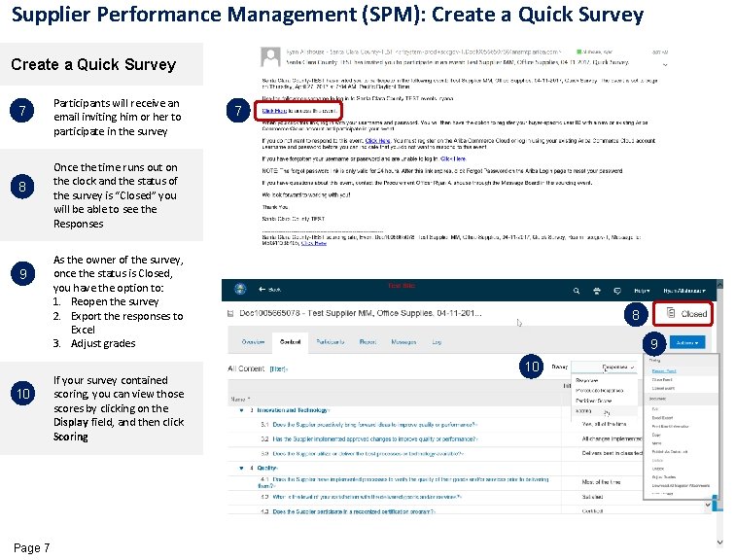Click the Name column header

239,400
